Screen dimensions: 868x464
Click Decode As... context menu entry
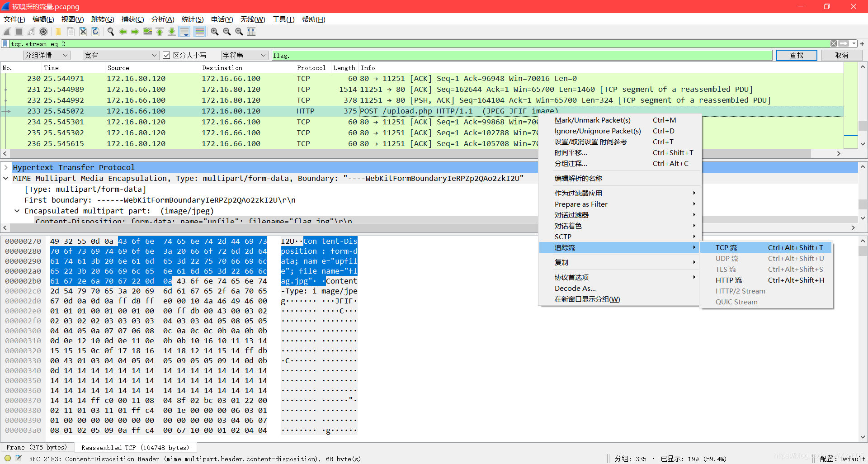point(620,289)
